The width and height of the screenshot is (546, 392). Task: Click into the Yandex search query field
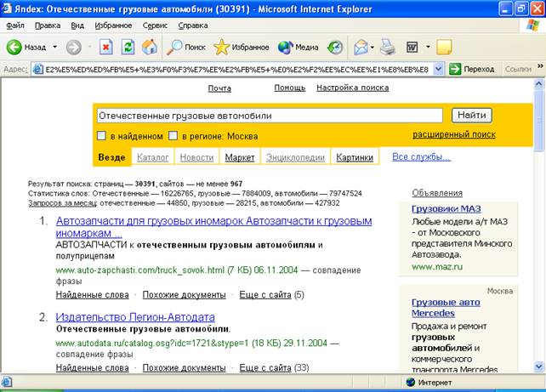268,116
